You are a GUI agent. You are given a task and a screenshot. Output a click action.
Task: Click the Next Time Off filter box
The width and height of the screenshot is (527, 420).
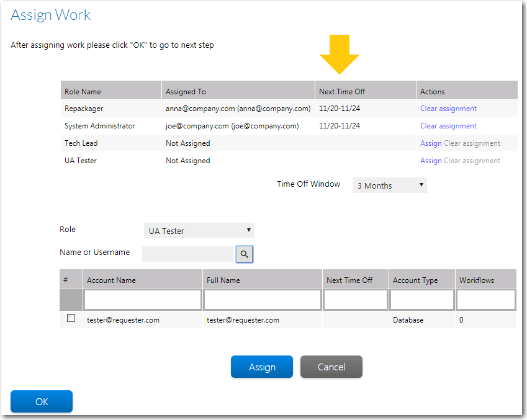pyautogui.click(x=355, y=300)
